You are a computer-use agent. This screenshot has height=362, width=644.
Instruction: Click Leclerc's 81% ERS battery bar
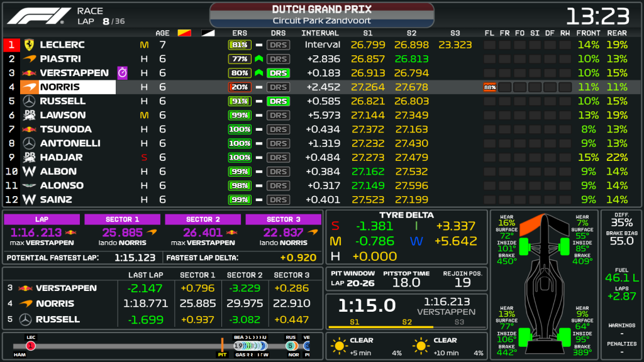coord(240,45)
